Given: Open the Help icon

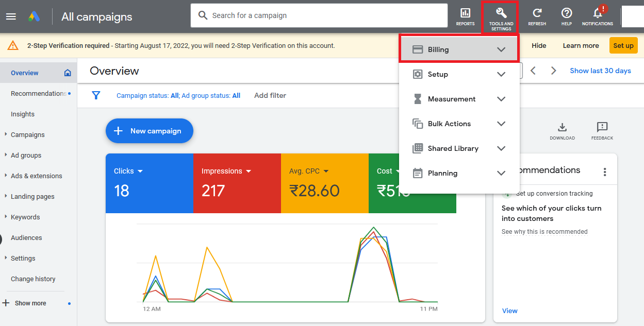Looking at the screenshot, I should click(x=566, y=16).
